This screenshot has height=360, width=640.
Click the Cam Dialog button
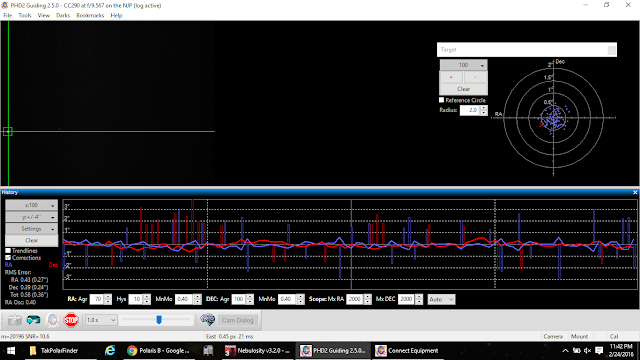click(238, 320)
